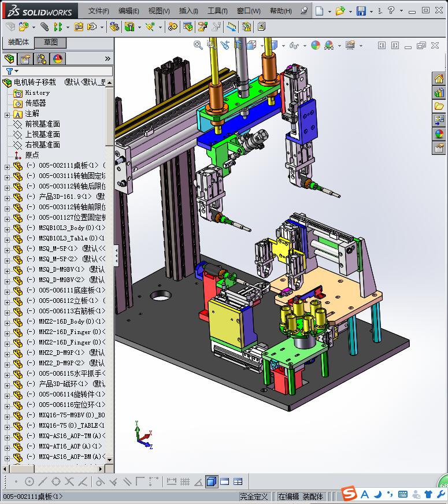Image resolution: width=448 pixels, height=504 pixels.
Task: Click the Edit Appearance color ball icon
Action: 315,45
